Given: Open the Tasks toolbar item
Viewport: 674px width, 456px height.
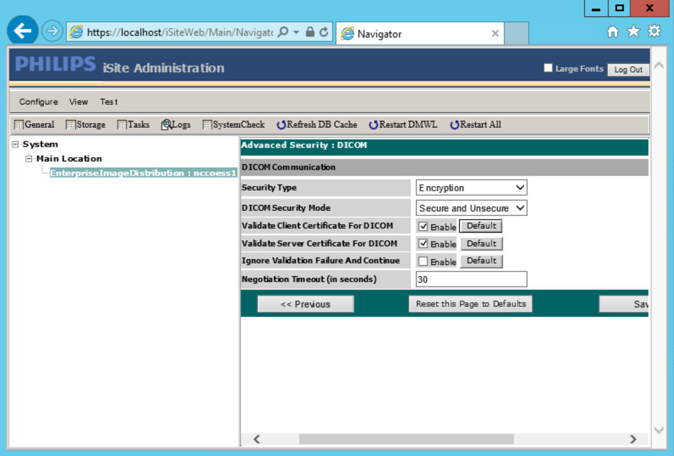Looking at the screenshot, I should [133, 125].
